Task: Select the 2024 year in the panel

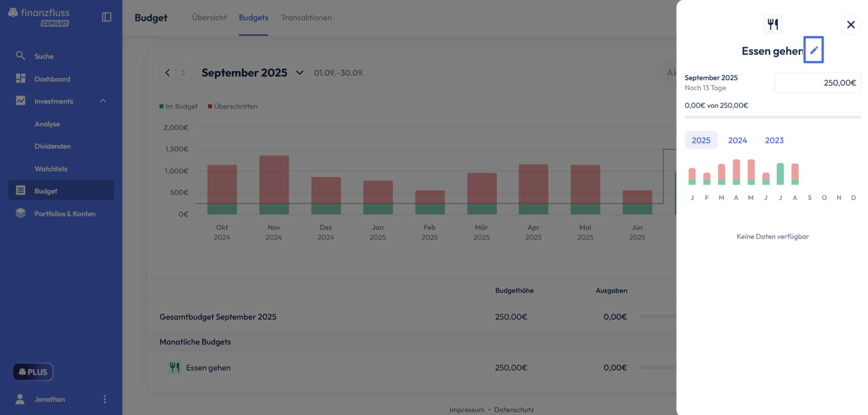Action: [x=737, y=141]
